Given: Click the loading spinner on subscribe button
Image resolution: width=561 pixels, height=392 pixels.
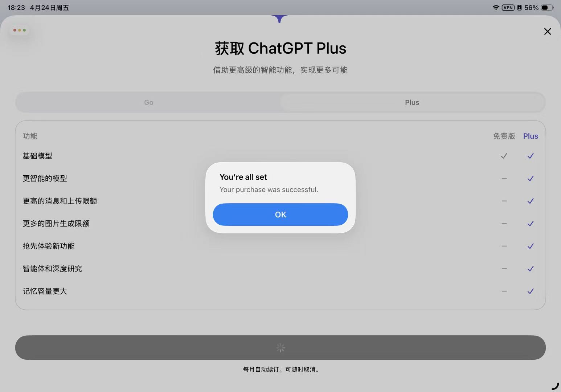Looking at the screenshot, I should pyautogui.click(x=280, y=348).
